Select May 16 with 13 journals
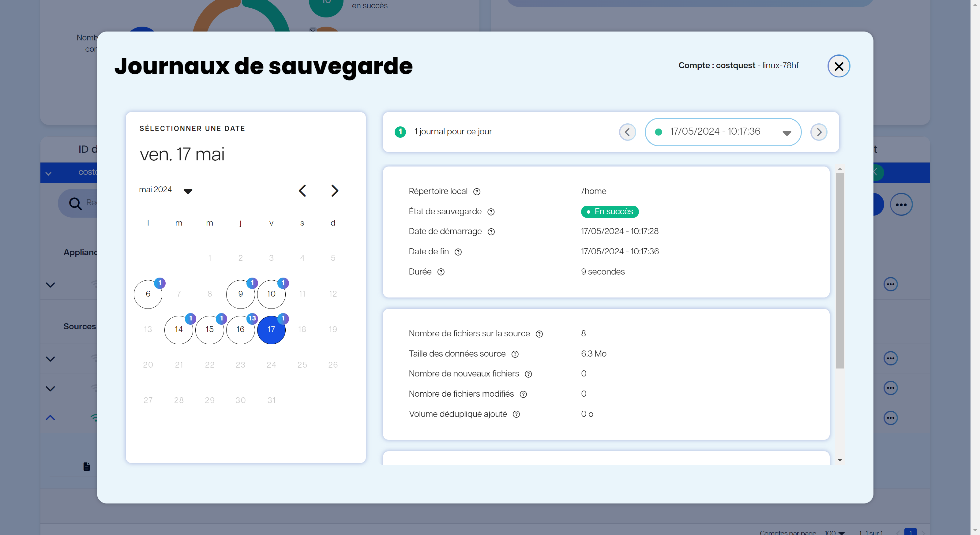Screen dimensions: 980x535 tap(240, 330)
